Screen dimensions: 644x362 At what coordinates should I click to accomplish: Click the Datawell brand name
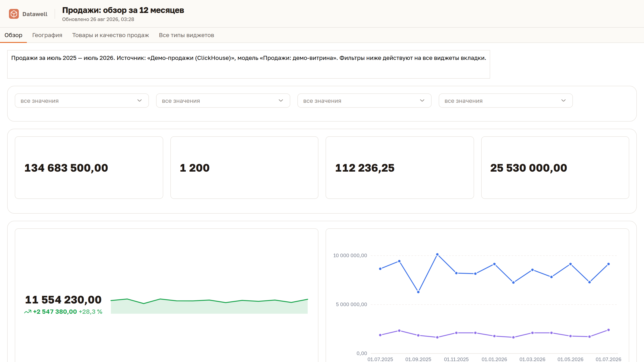click(x=35, y=14)
